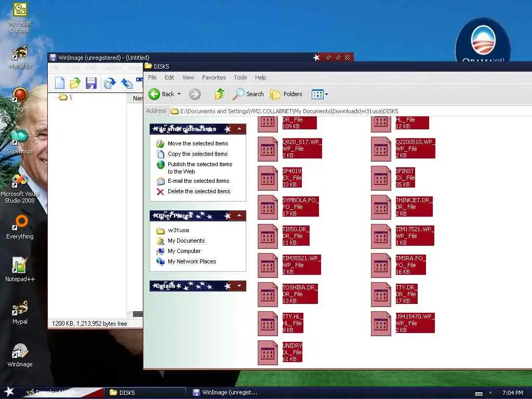This screenshot has width=532, height=399.
Task: Click the Open image icon in WinImage toolbar
Action: [75, 83]
